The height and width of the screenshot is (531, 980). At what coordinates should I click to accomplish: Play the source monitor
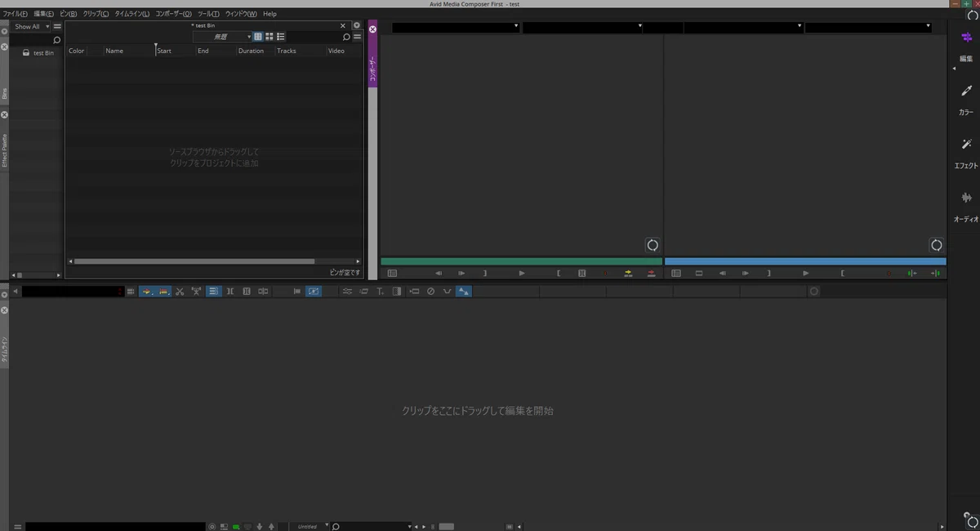click(x=522, y=274)
